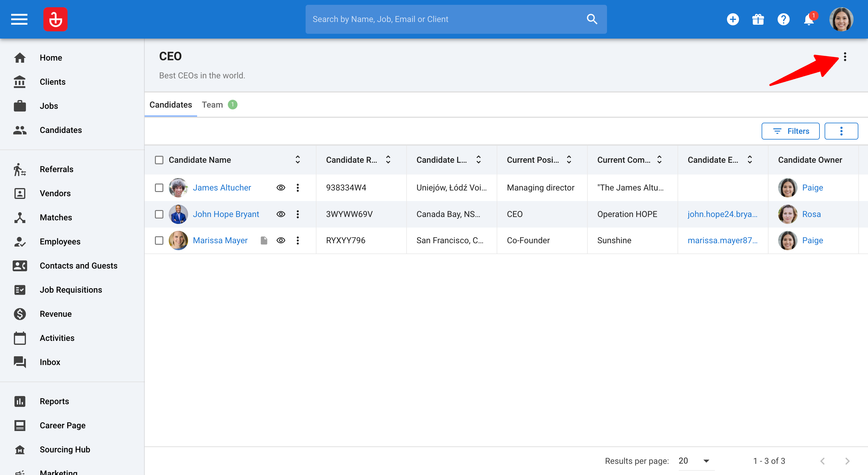Switch to the Candidates tab
The image size is (868, 475).
tap(171, 105)
